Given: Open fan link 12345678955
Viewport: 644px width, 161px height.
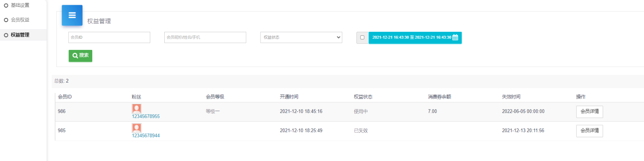Looking at the screenshot, I should tap(146, 116).
